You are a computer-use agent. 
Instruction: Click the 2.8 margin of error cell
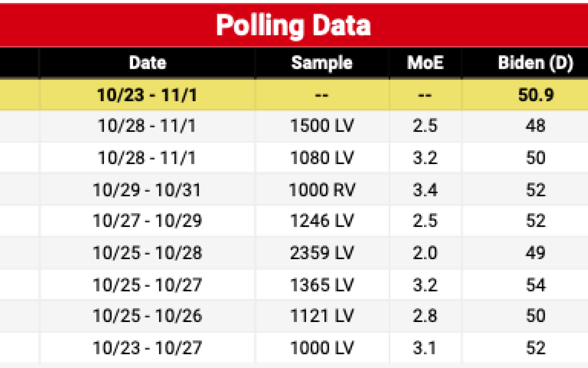tap(425, 316)
